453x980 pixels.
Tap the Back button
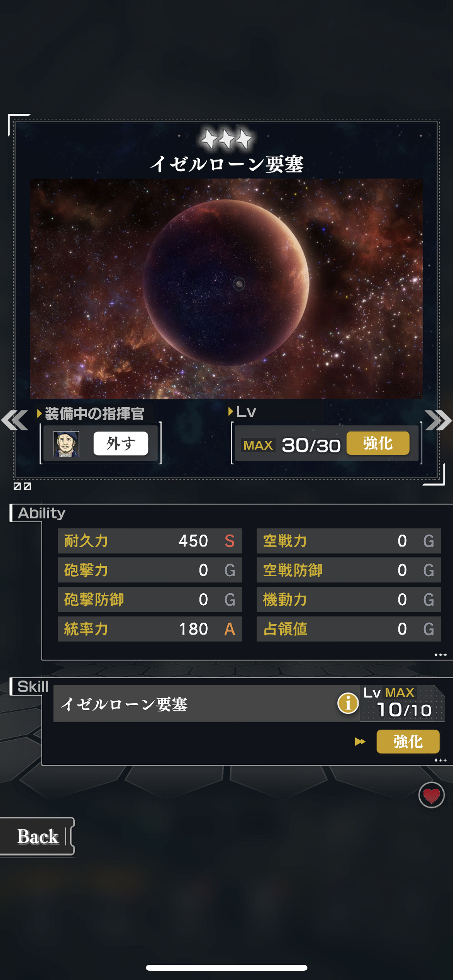click(37, 836)
